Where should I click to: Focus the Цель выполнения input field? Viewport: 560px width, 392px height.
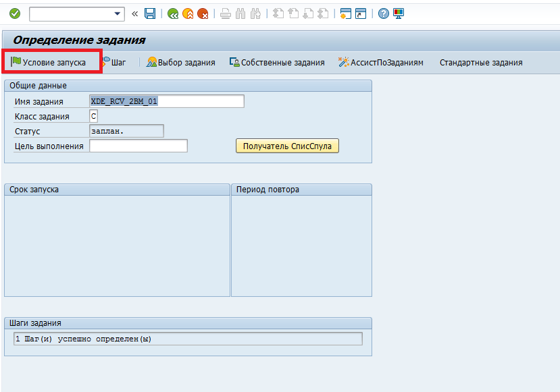[138, 146]
